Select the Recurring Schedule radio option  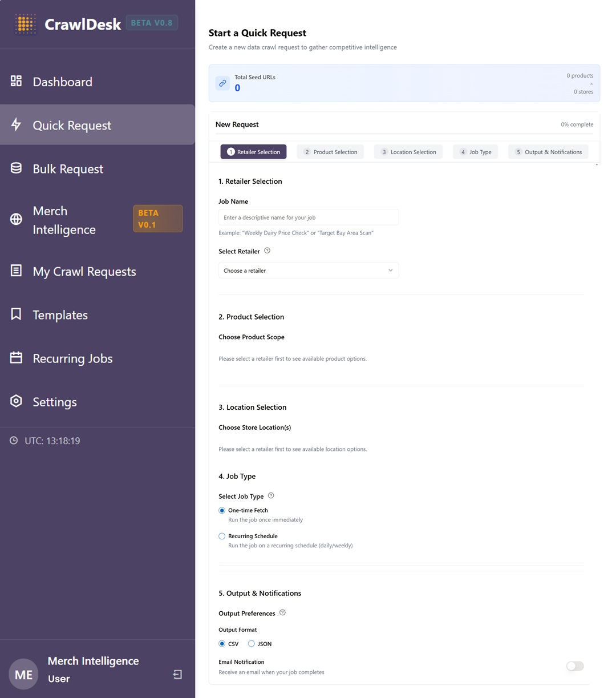pyautogui.click(x=222, y=536)
